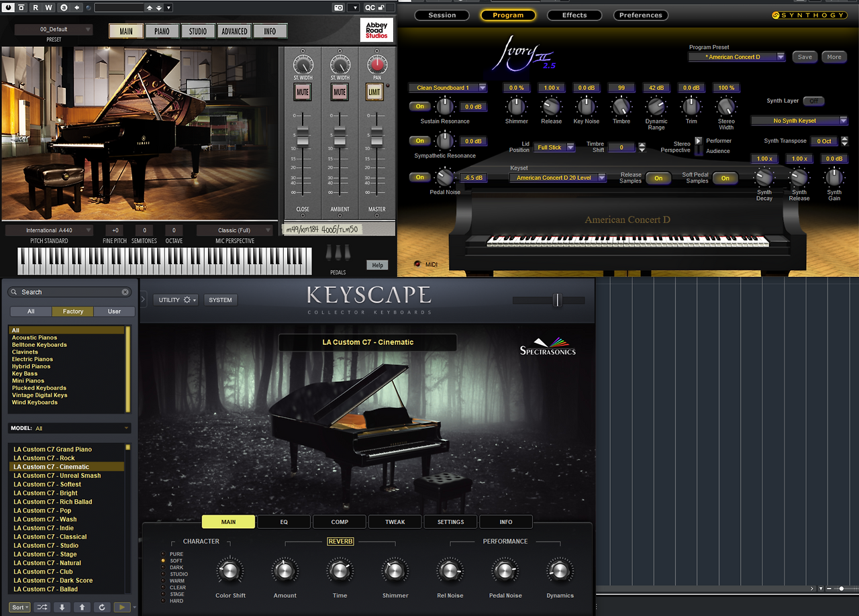
Task: Open the 00_Default preset dropdown
Action: pyautogui.click(x=54, y=30)
